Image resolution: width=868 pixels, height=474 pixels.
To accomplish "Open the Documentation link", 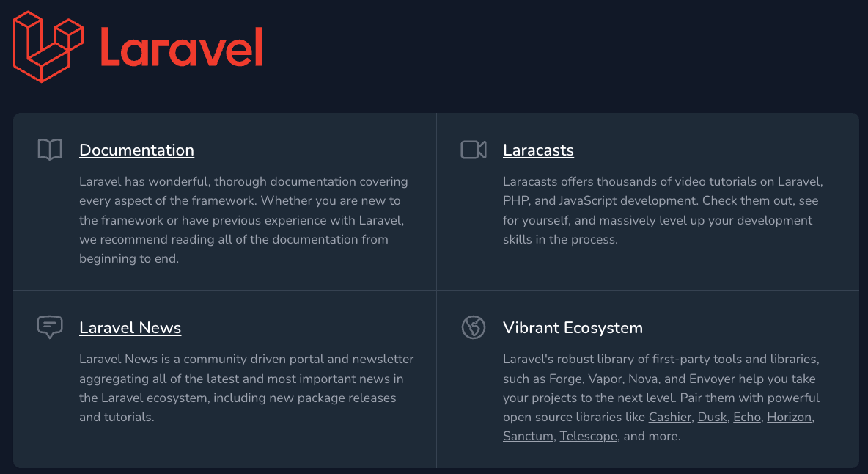I will pos(136,150).
